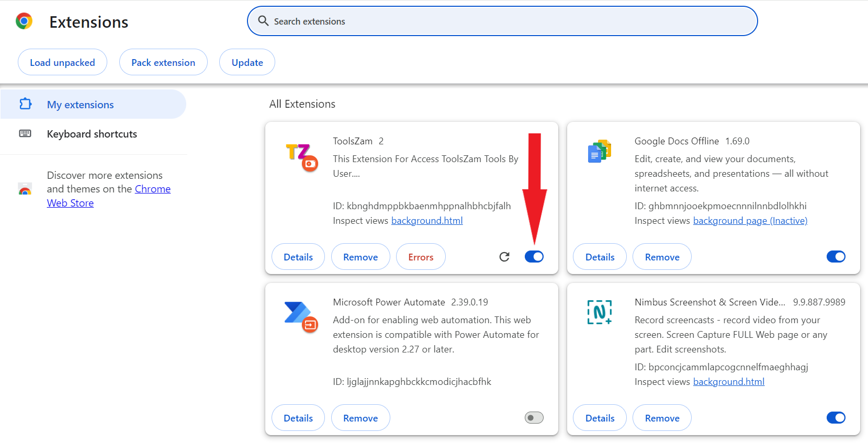Open Keyboard shortcuts page
The width and height of the screenshot is (868, 444).
point(92,134)
